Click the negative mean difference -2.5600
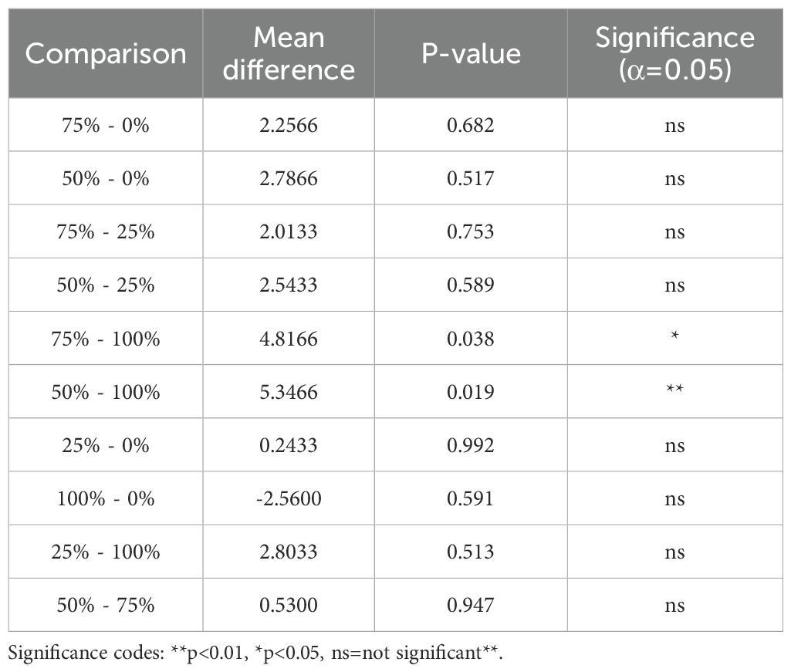Image resolution: width=791 pixels, height=672 pixels. click(x=288, y=498)
